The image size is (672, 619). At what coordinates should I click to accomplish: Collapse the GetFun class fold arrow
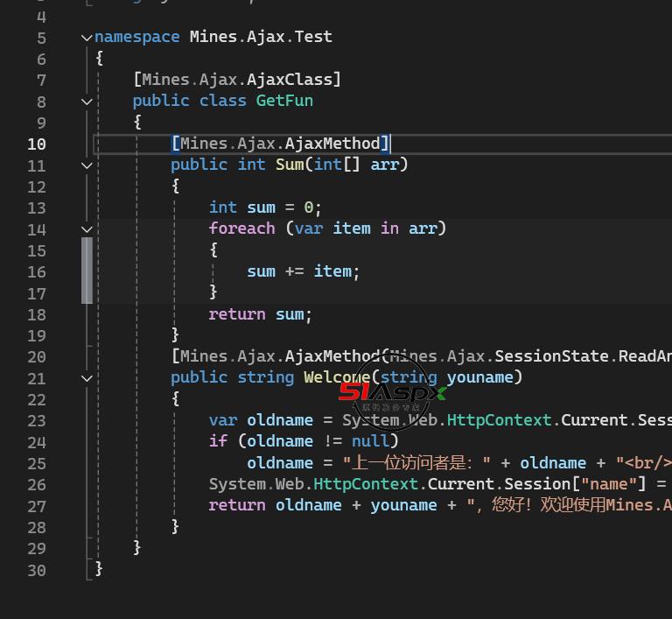click(x=87, y=102)
